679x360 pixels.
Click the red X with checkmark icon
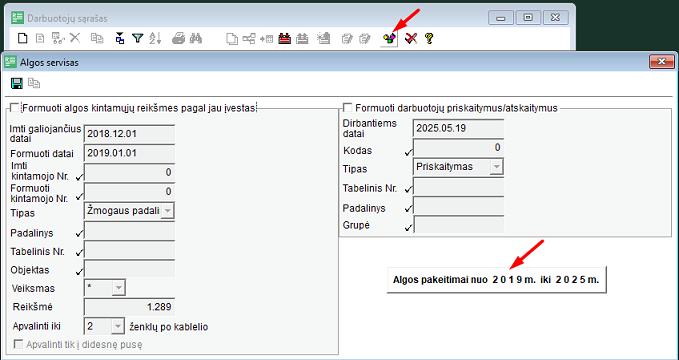[x=411, y=39]
